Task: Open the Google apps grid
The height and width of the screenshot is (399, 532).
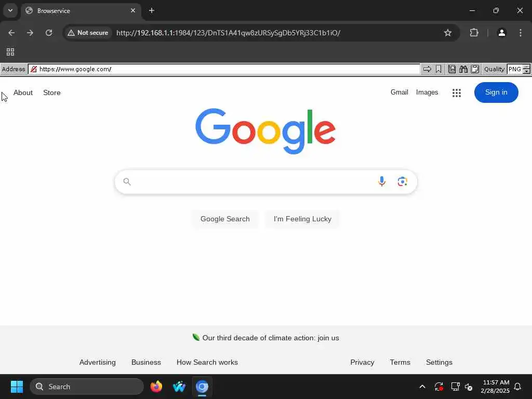Action: [457, 92]
